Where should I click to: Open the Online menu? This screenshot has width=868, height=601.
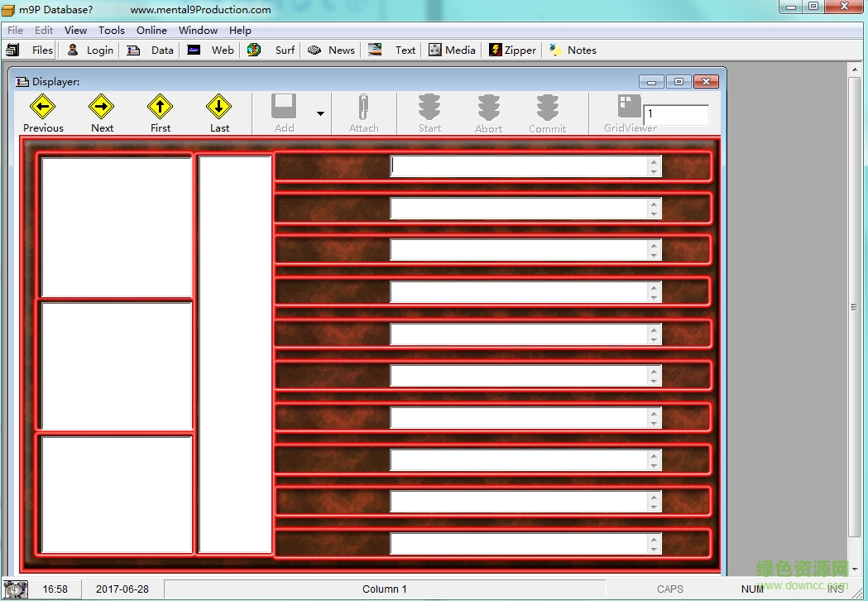(151, 30)
